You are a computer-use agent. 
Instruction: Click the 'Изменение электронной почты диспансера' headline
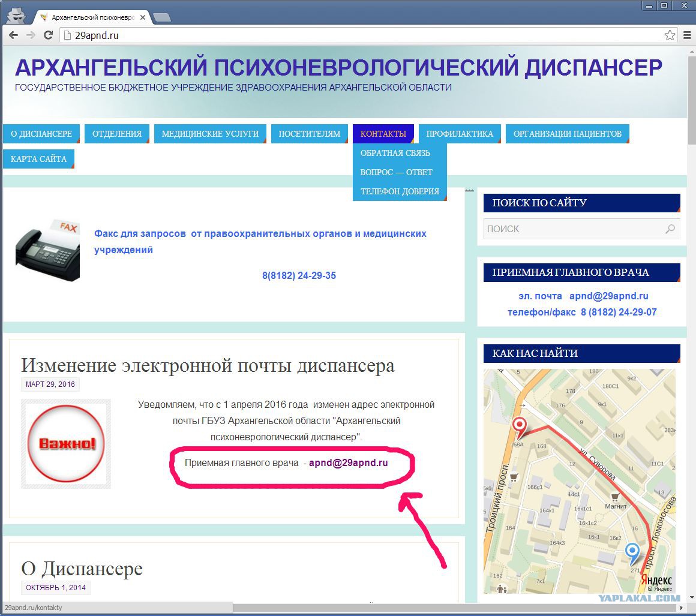[x=208, y=365]
